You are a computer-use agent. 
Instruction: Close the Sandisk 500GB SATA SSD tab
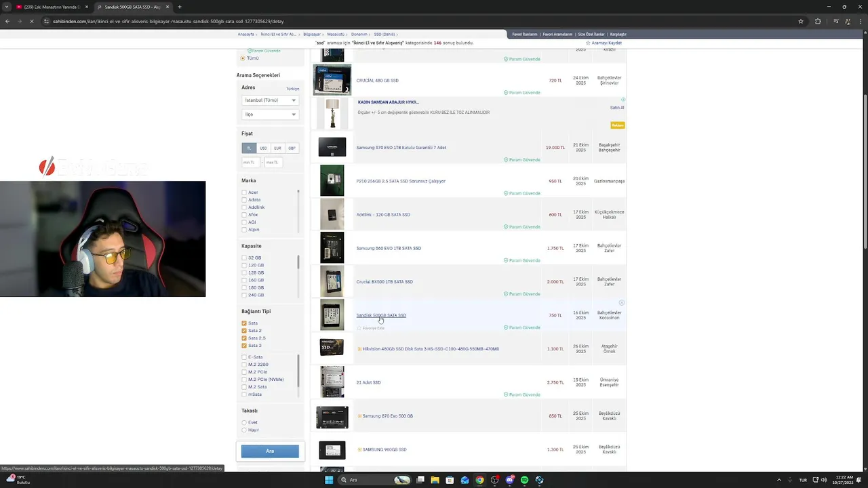point(168,7)
